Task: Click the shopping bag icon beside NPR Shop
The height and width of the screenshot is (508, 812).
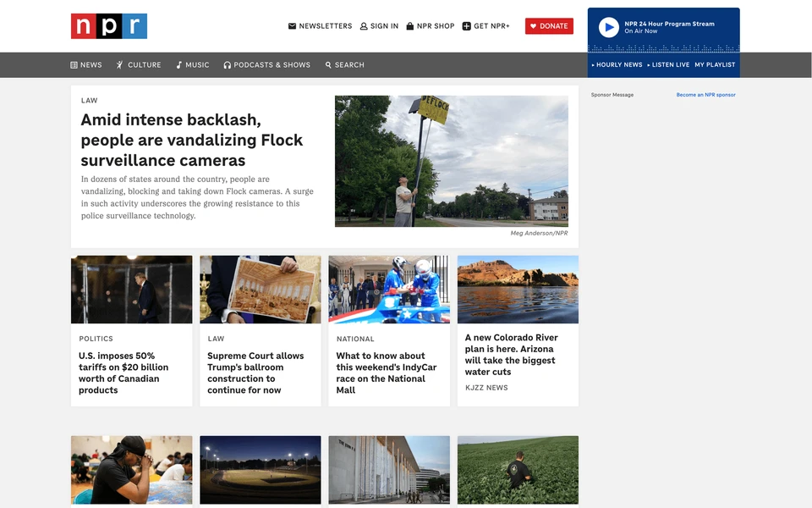Action: (x=410, y=26)
